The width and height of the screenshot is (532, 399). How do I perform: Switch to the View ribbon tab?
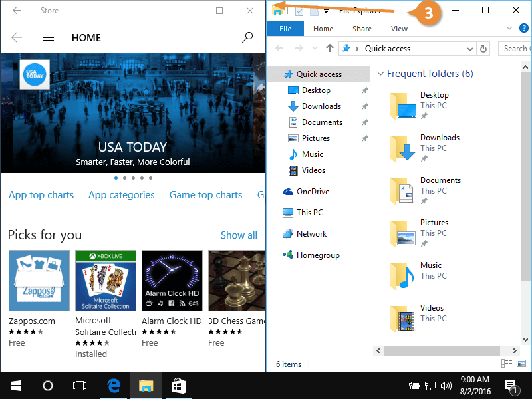(x=399, y=29)
